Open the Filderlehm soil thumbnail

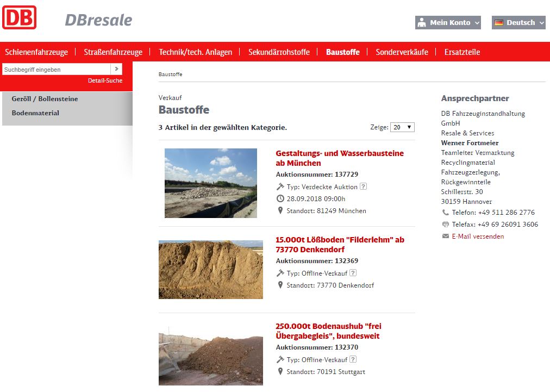click(x=211, y=270)
